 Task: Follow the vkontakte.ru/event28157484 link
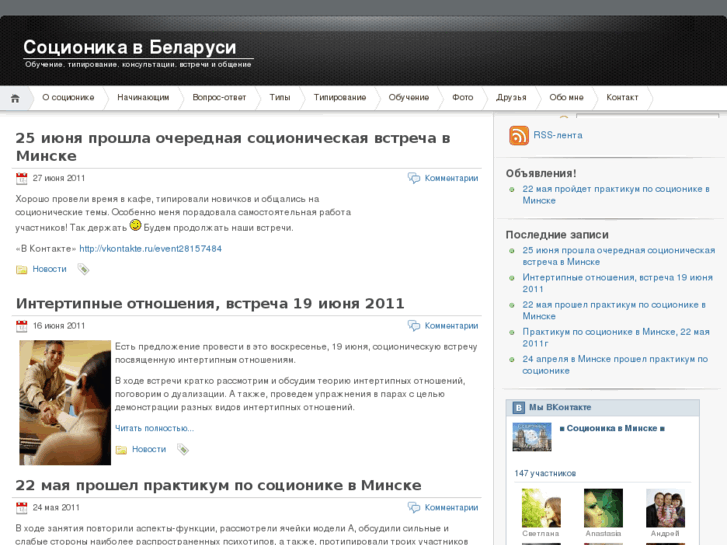(150, 249)
